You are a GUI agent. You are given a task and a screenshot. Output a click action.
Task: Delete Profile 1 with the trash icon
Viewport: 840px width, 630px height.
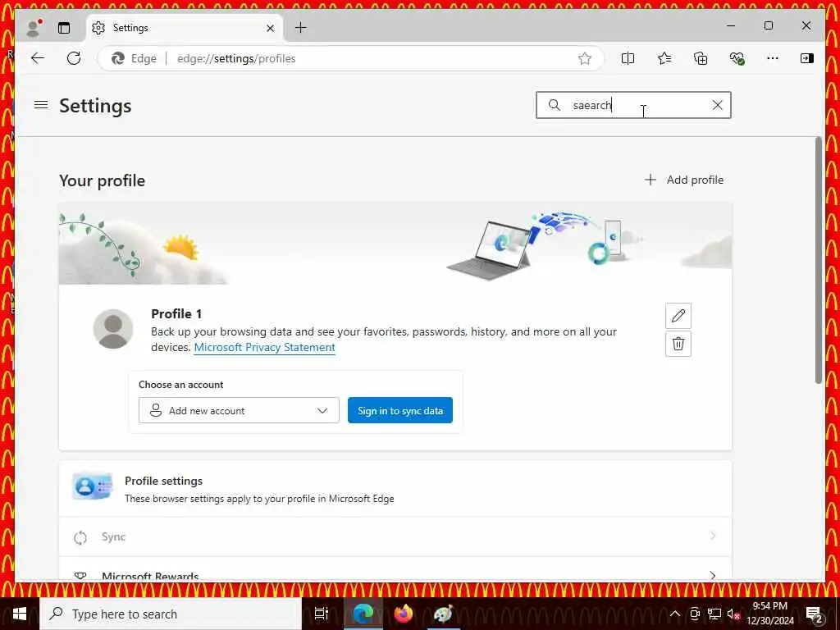[x=678, y=344]
